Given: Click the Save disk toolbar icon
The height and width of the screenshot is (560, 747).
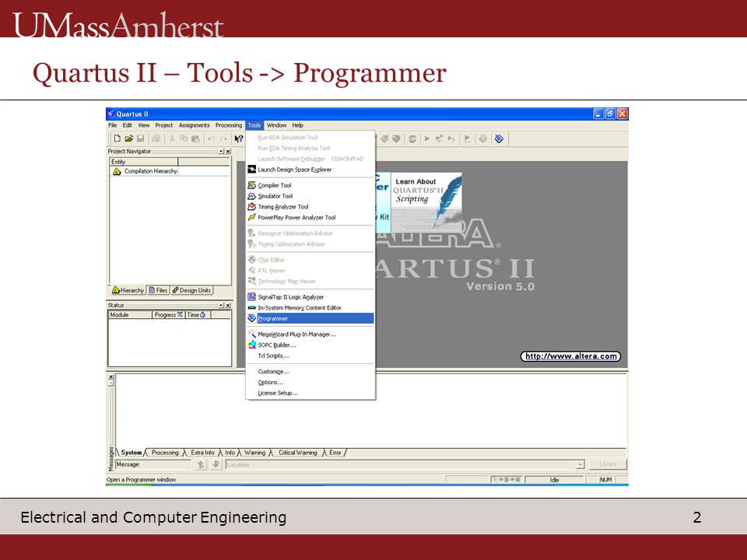Looking at the screenshot, I should point(140,138).
